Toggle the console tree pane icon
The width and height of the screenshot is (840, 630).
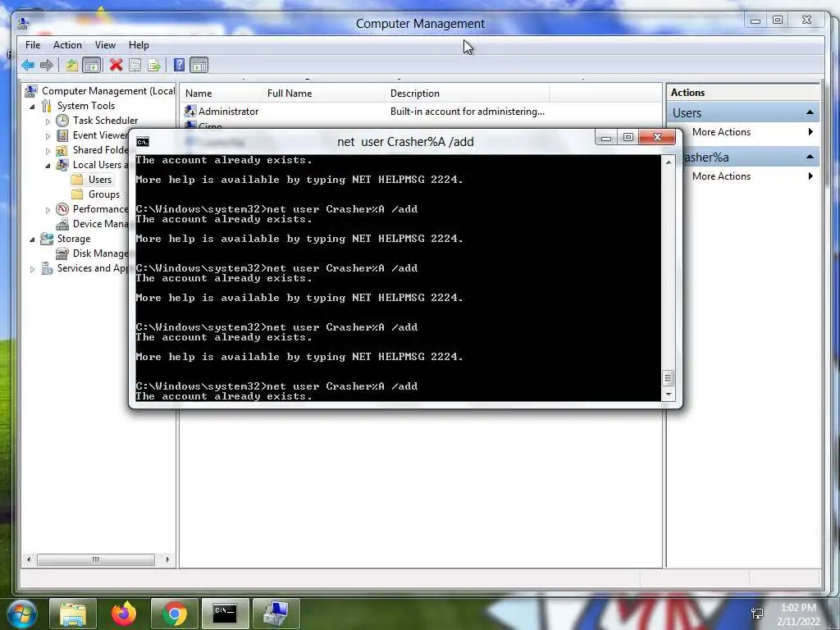(92, 66)
